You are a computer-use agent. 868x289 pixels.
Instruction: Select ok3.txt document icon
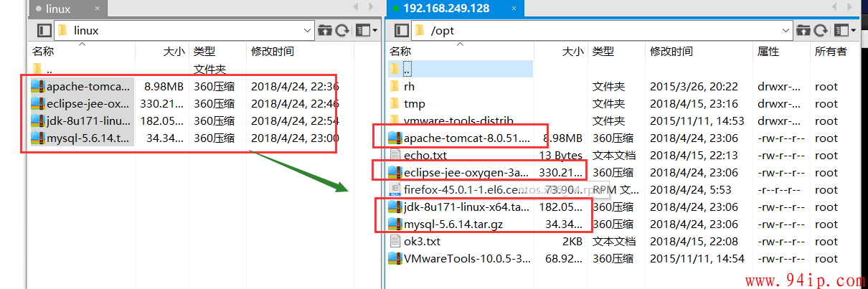click(x=395, y=241)
